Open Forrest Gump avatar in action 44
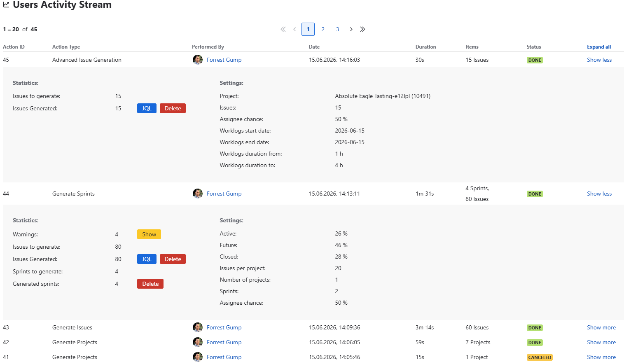The height and width of the screenshot is (364, 624). 198,194
